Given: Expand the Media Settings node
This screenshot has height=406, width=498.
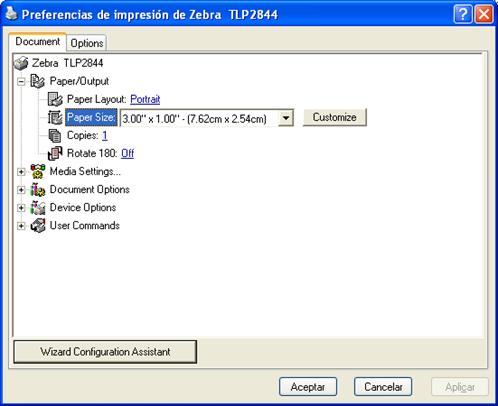Looking at the screenshot, I should (x=21, y=172).
